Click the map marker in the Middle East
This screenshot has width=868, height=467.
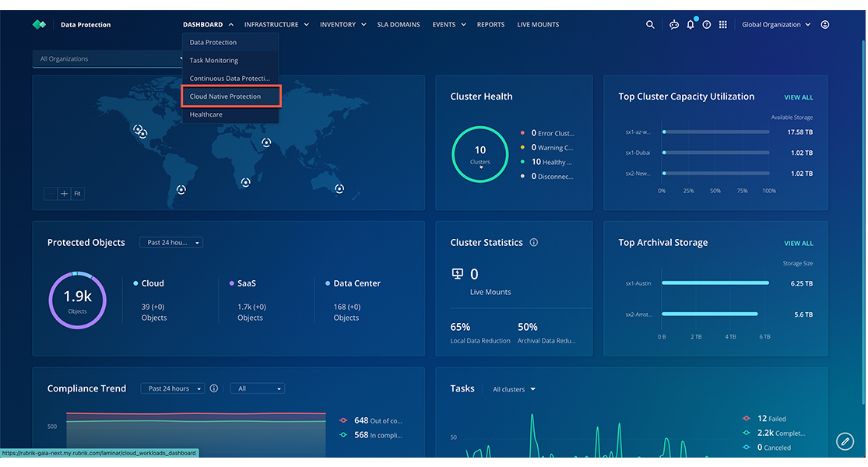[266, 142]
